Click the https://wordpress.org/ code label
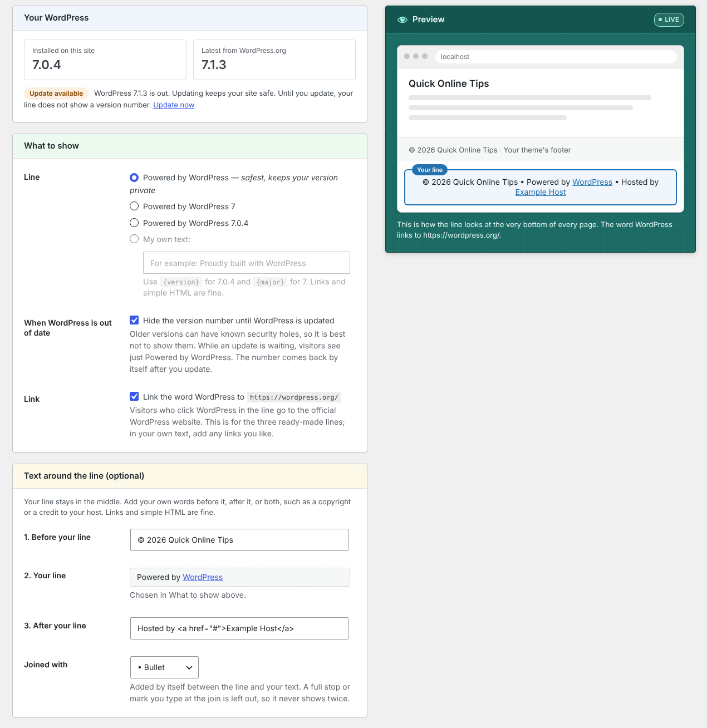Viewport: 707px width, 728px height. pos(294,397)
